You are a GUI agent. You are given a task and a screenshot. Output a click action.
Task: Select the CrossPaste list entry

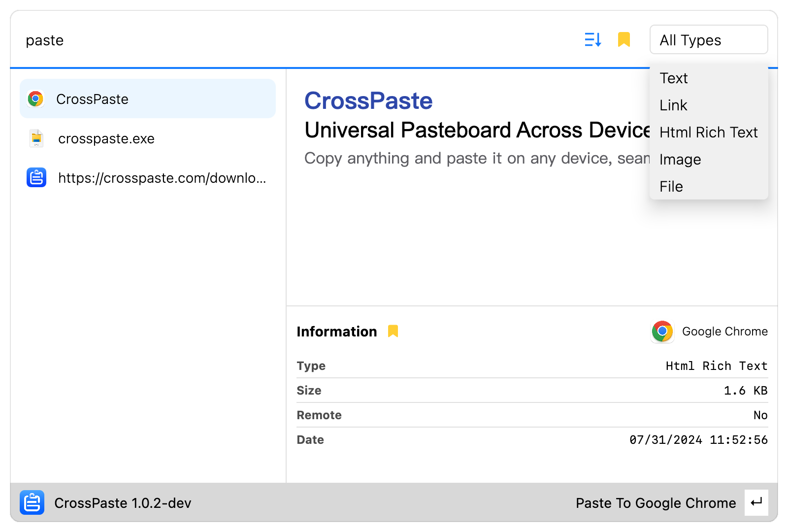148,99
